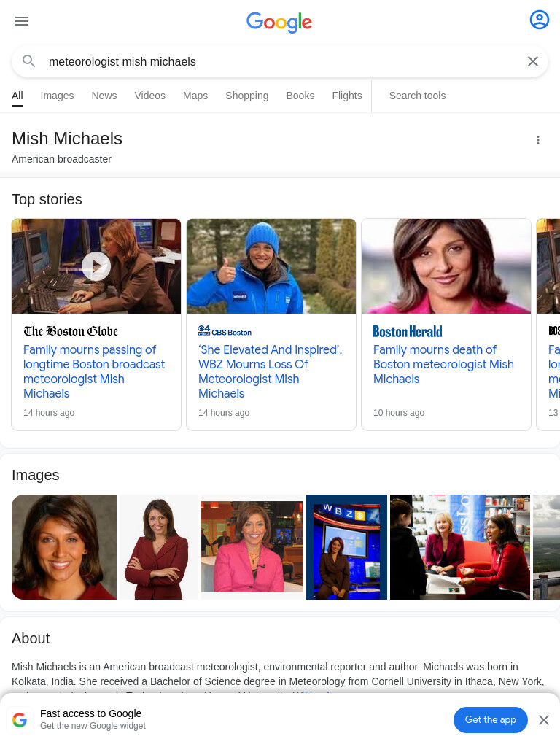Open the hamburger main menu
This screenshot has height=747, width=560.
22,21
